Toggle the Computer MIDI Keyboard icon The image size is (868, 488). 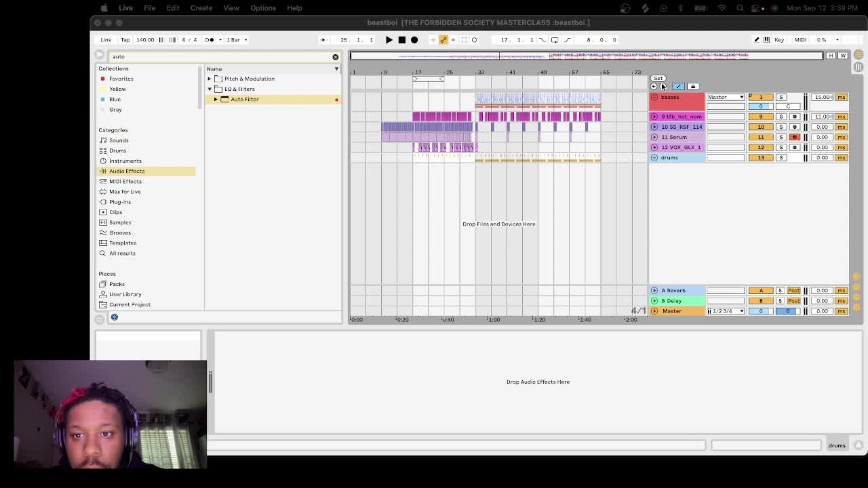tap(767, 40)
